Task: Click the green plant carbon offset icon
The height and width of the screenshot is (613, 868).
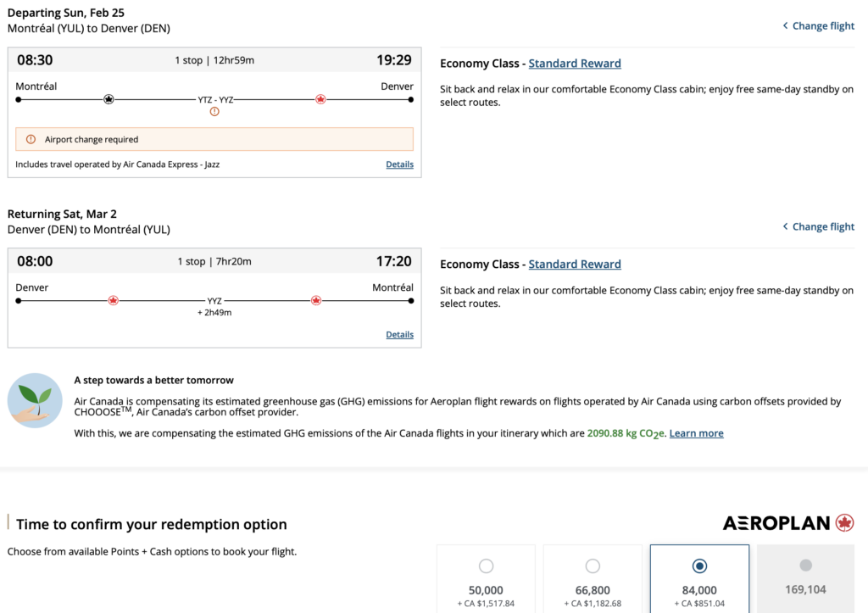Action: click(x=35, y=399)
